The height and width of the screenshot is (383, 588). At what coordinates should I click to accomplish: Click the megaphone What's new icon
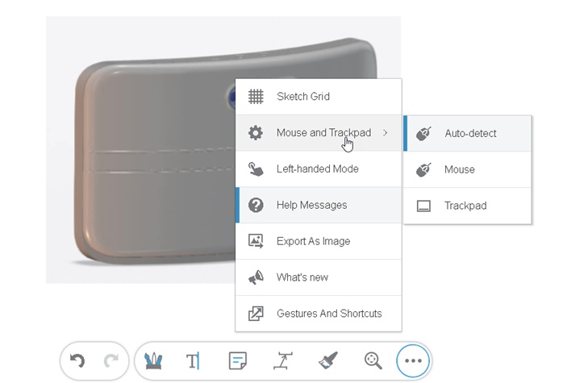click(x=256, y=277)
